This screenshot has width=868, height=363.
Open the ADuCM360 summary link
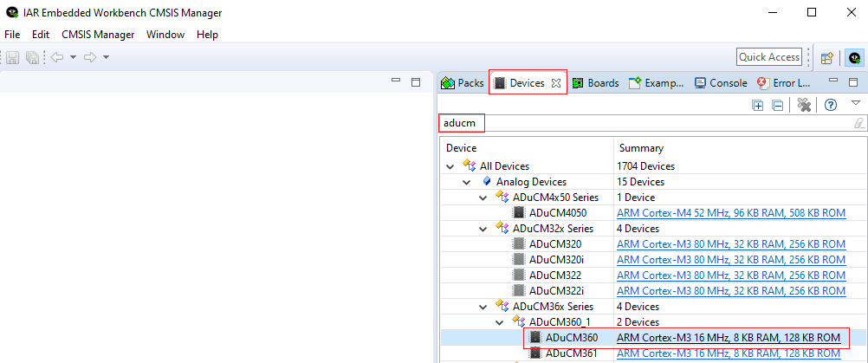pyautogui.click(x=729, y=338)
